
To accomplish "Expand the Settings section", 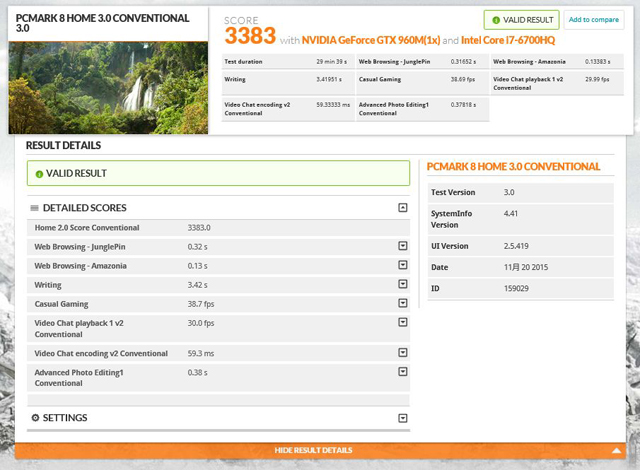I will (402, 418).
